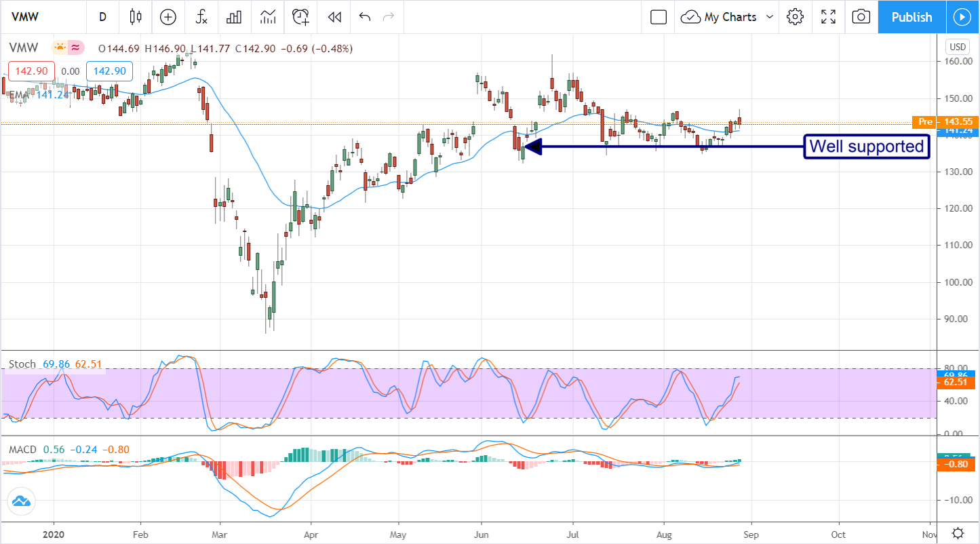This screenshot has width=980, height=544.
Task: Open the indicator templates icon
Action: [x=267, y=17]
